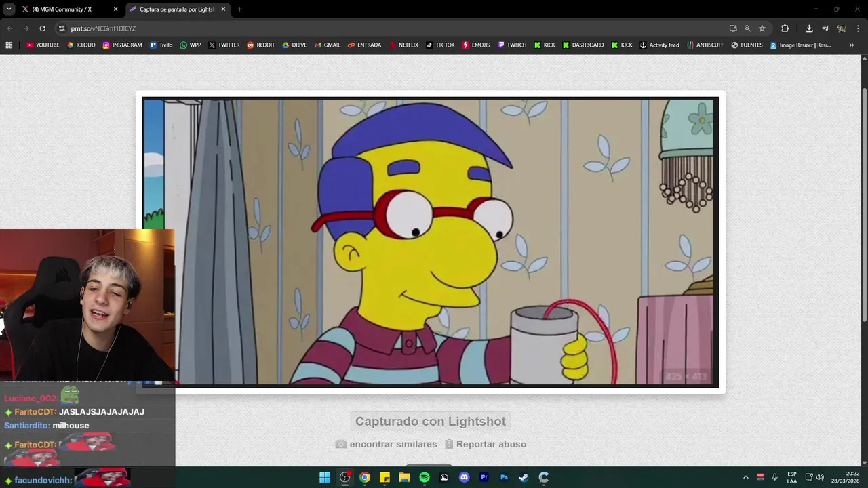868x488 pixels.
Task: Open the Extensions puzzle icon
Action: 785,28
